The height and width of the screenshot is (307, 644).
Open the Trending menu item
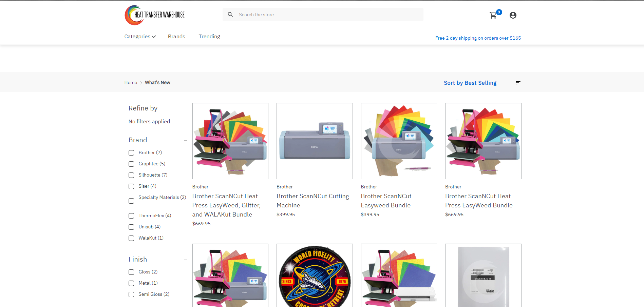[209, 37]
